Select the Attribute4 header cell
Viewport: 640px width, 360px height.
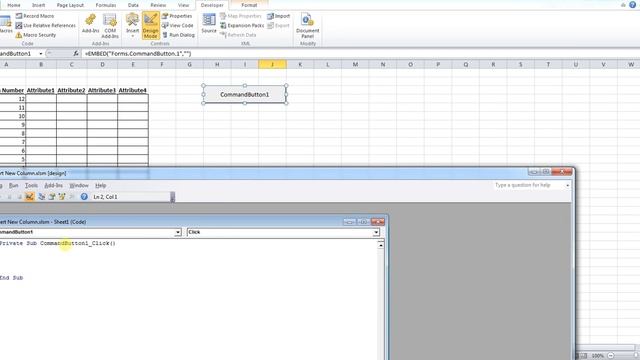tap(133, 90)
